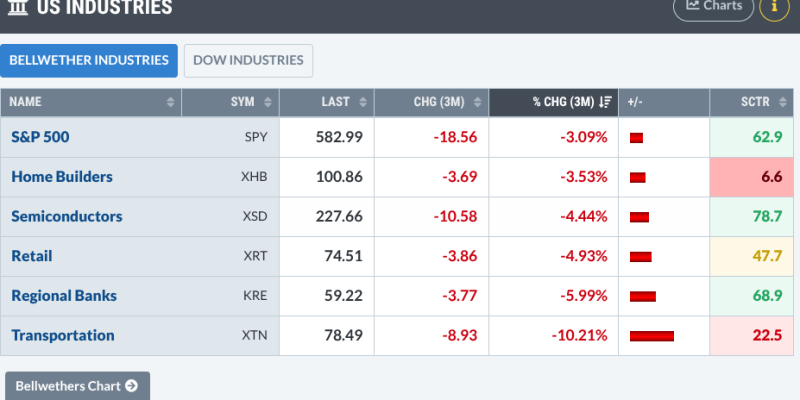
Task: Click the yellow info icon
Action: tap(774, 7)
